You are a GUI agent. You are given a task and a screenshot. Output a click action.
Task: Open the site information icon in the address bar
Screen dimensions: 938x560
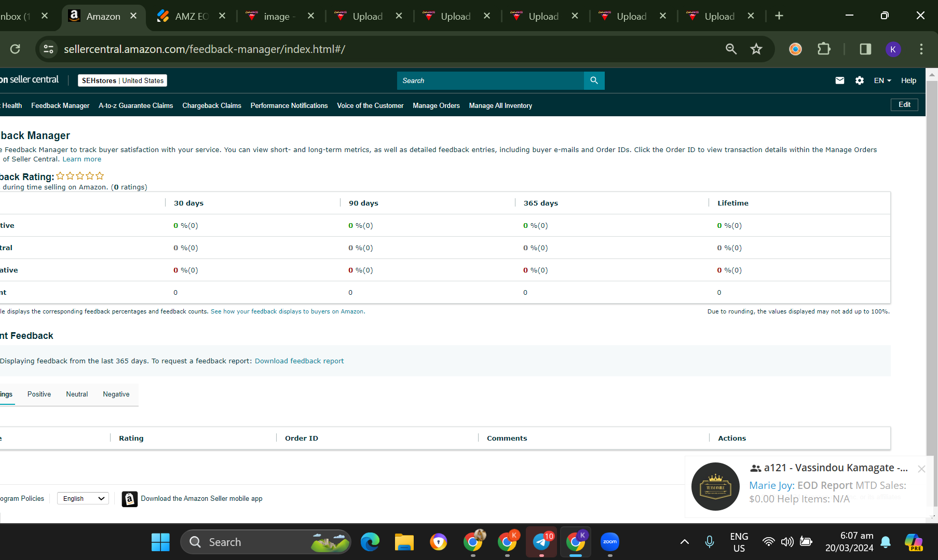coord(48,49)
